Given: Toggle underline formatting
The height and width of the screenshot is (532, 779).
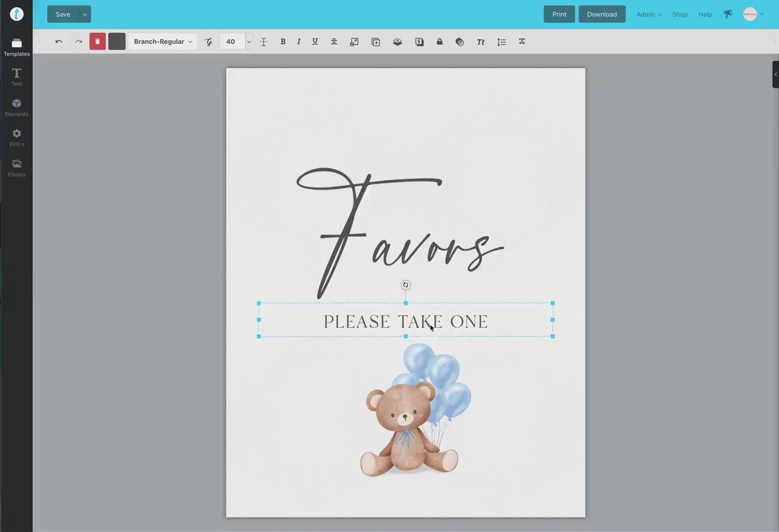Looking at the screenshot, I should 315,41.
